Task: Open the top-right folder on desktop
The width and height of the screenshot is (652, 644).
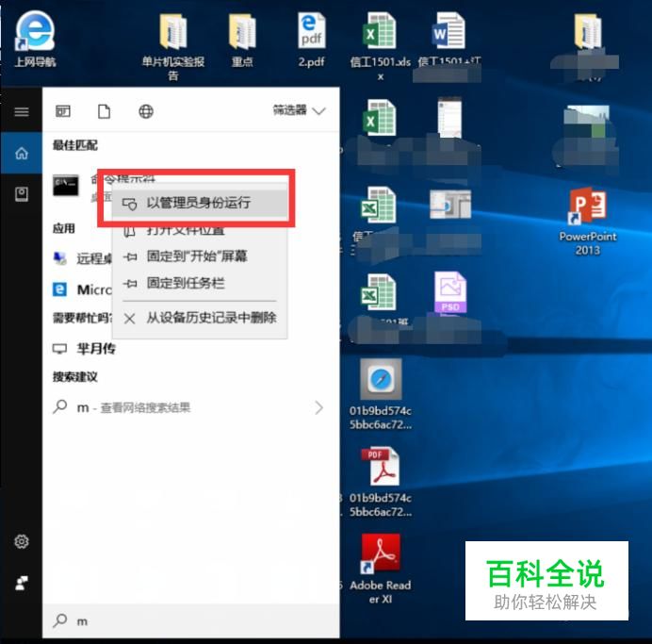Action: tap(588, 32)
